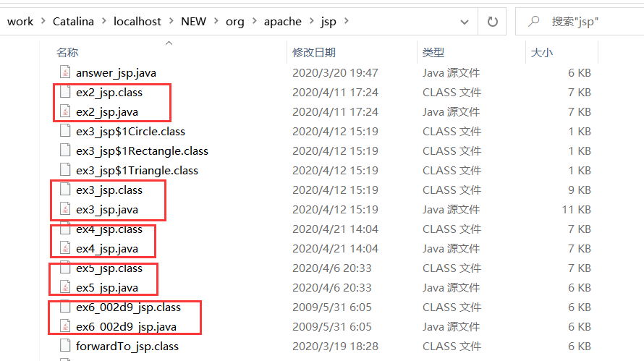Screen dimensions: 644x361
Task: Select the file name ex3_jsp$1Triangle.class
Action: tap(137, 171)
